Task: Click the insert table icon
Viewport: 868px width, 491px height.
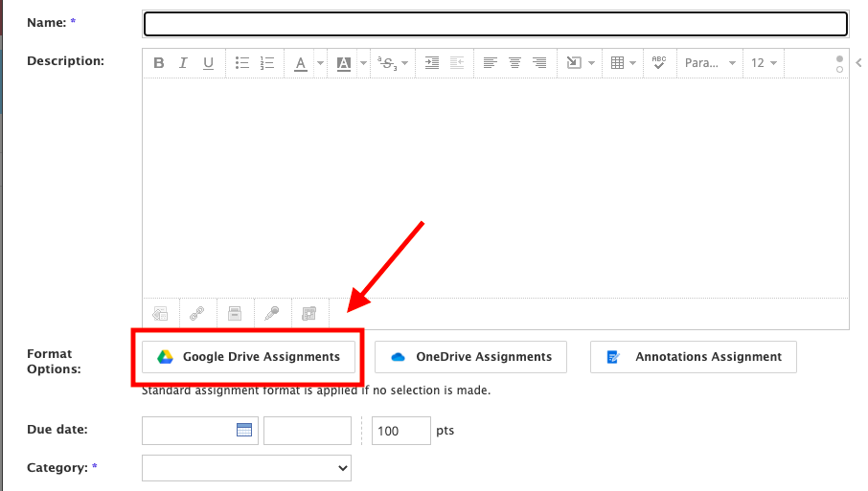Action: tap(617, 63)
